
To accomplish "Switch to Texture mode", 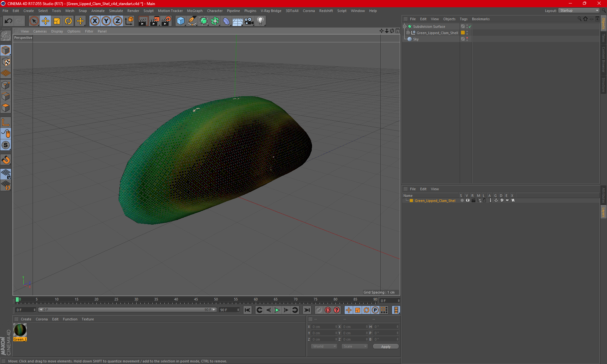I will (6, 62).
